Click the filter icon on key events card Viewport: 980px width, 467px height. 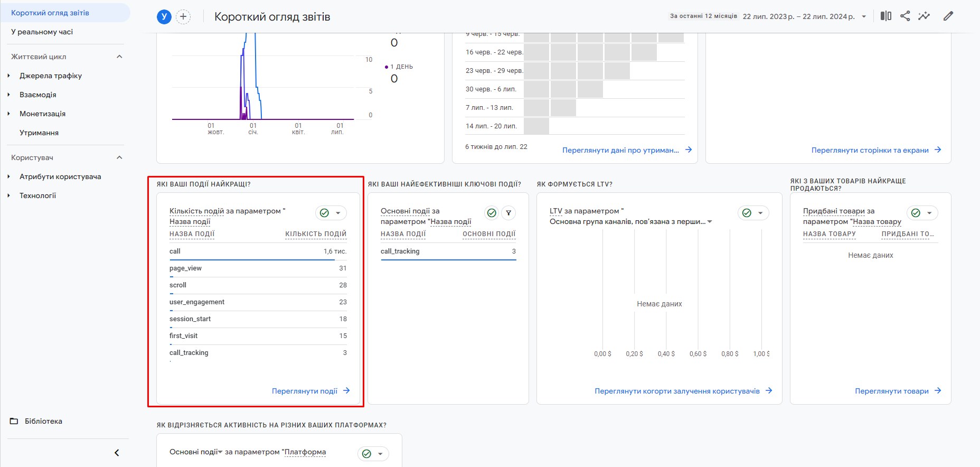(508, 213)
